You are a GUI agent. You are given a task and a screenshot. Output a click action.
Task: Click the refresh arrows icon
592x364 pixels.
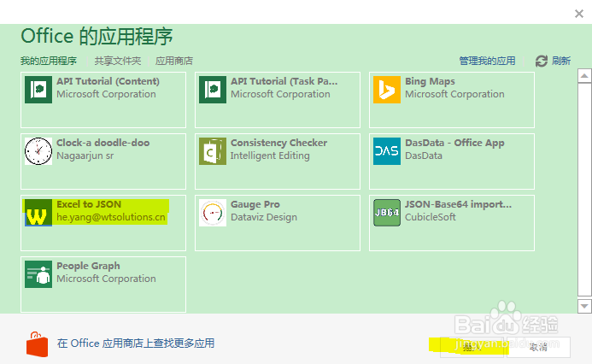tap(542, 61)
